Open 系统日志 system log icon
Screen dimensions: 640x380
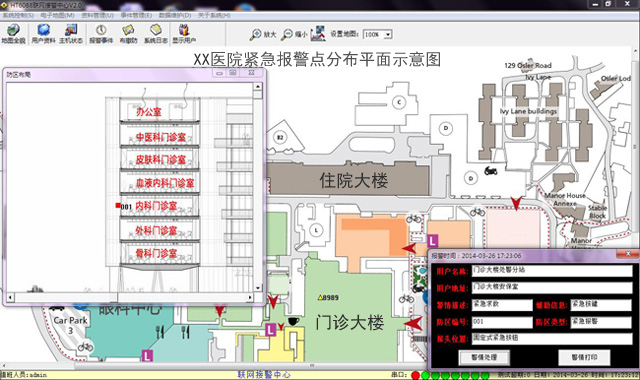[156, 33]
